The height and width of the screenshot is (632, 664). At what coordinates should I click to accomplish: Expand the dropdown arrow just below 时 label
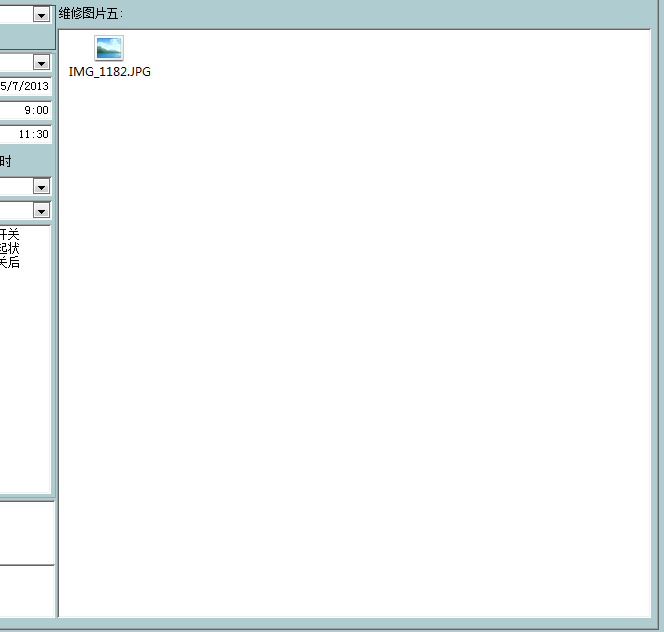coord(41,187)
